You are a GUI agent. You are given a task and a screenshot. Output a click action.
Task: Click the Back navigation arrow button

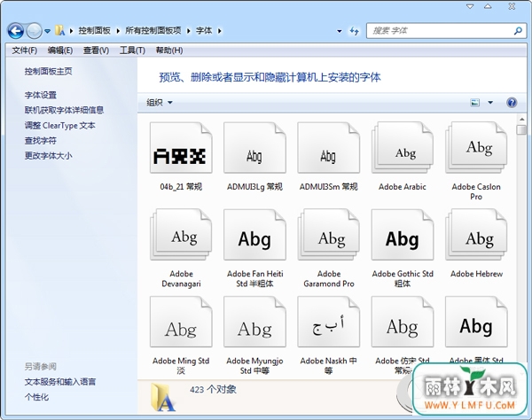click(16, 31)
